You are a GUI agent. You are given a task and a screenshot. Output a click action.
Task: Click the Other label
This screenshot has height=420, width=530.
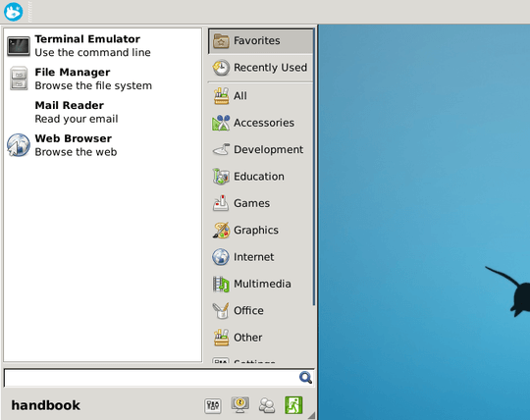coord(248,338)
